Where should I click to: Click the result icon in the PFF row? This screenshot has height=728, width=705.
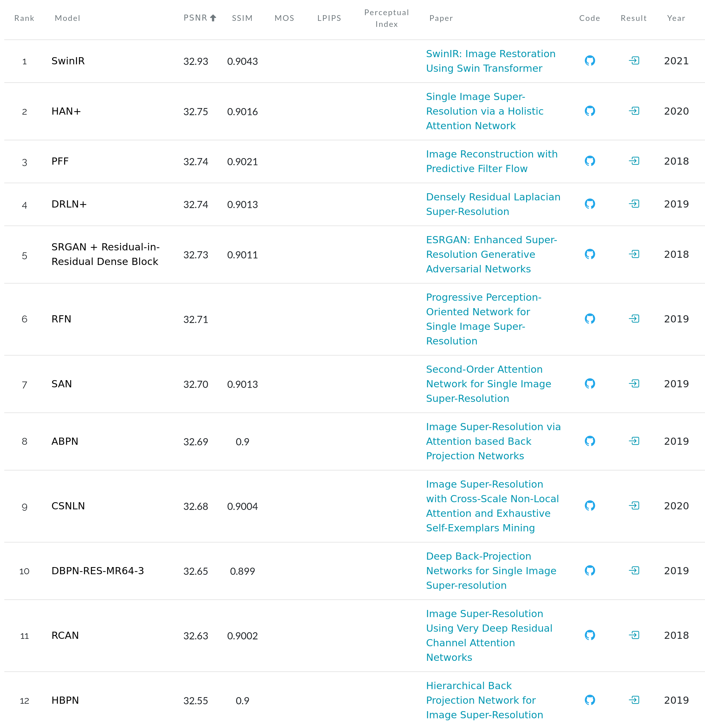pos(634,161)
